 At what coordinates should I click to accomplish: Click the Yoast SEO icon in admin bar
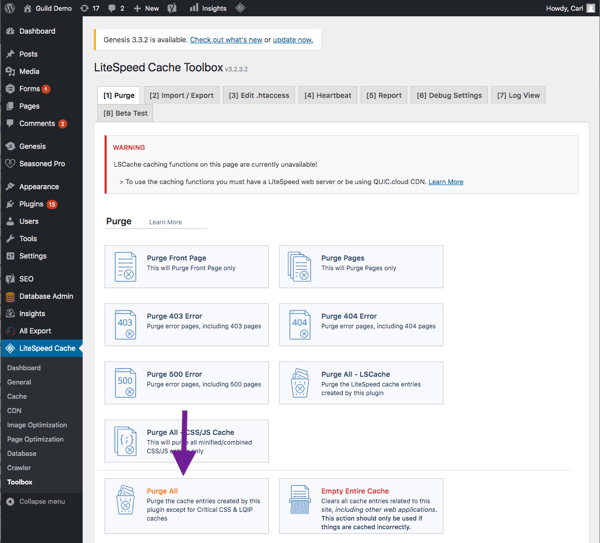pyautogui.click(x=172, y=8)
